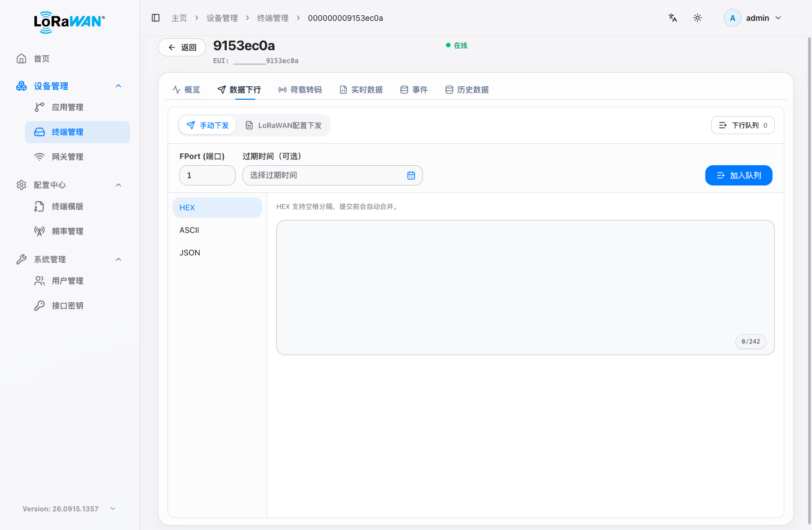Collapse the 配置中心 section chevron
The image size is (812, 530).
point(118,185)
